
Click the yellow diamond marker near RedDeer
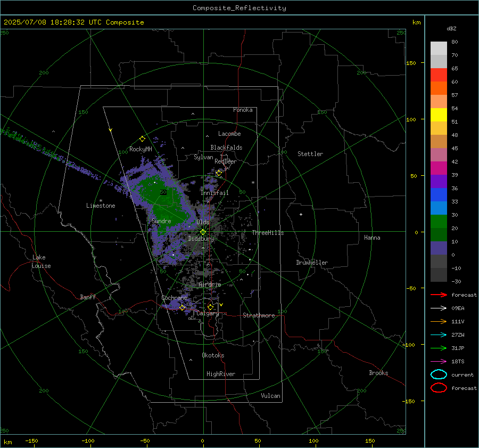(219, 173)
